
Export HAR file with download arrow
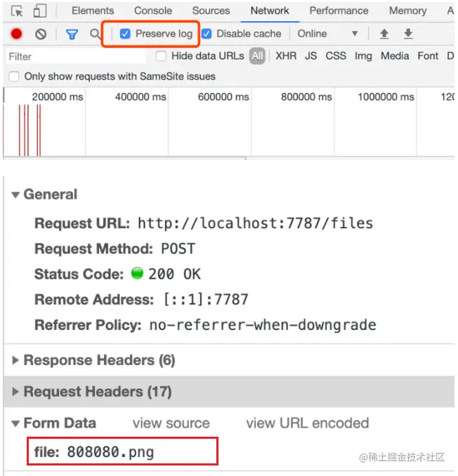point(408,34)
